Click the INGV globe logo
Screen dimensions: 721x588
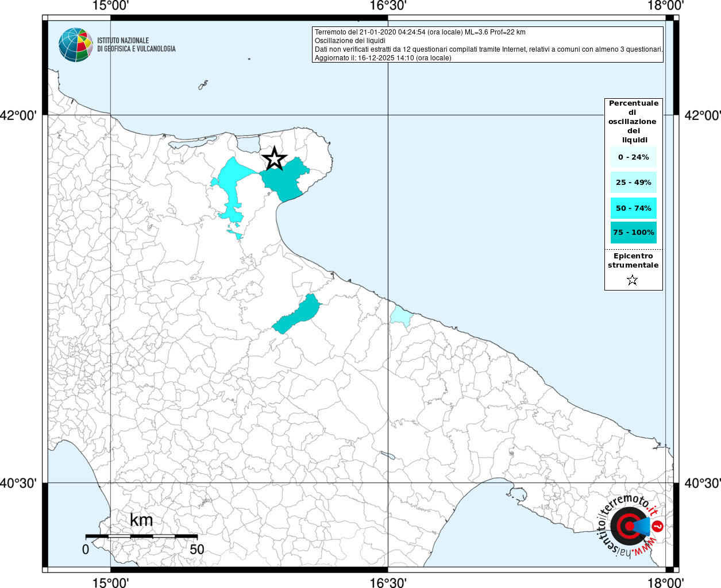76,45
